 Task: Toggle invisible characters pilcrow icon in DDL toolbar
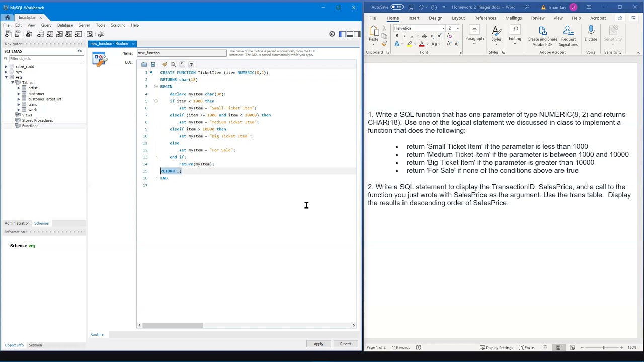[182, 64]
